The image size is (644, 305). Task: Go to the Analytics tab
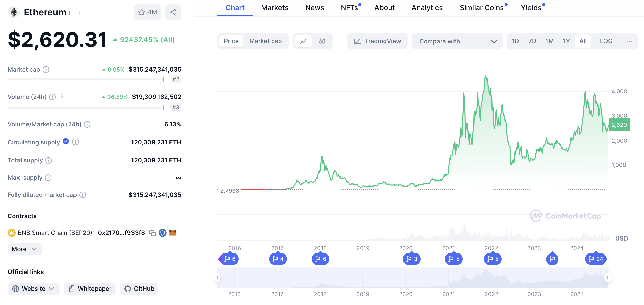click(x=427, y=8)
